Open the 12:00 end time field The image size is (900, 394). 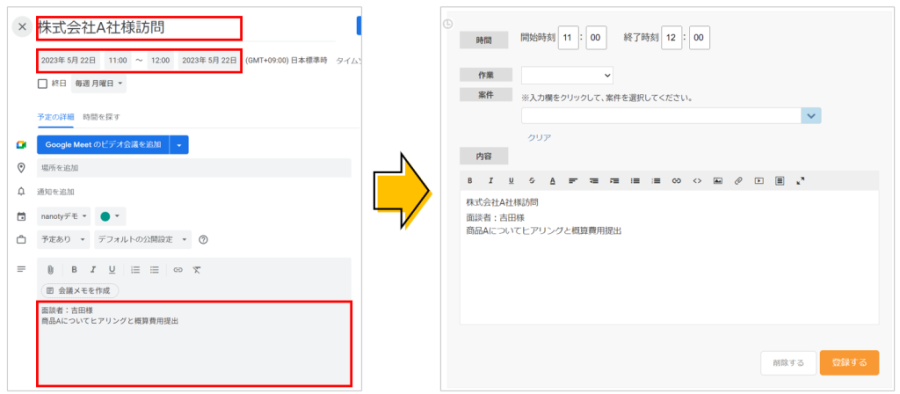point(161,60)
